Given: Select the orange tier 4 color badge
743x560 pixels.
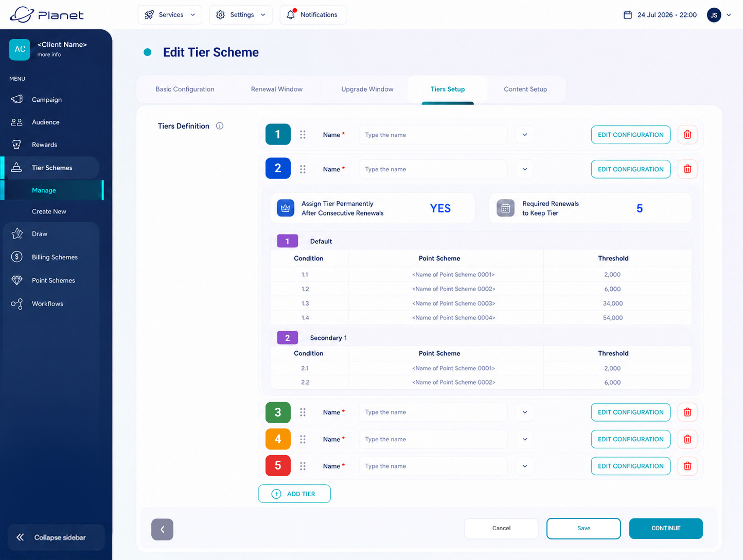Looking at the screenshot, I should point(278,439).
